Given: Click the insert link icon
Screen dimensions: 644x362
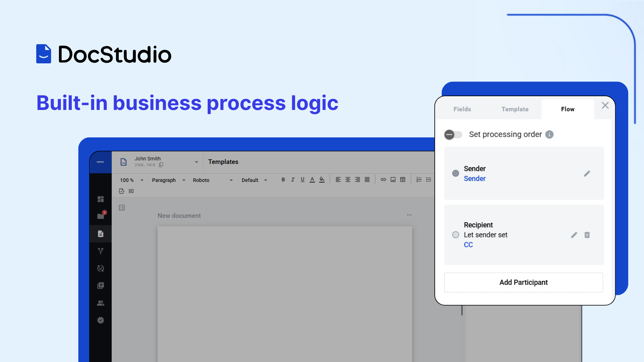Looking at the screenshot, I should click(383, 180).
